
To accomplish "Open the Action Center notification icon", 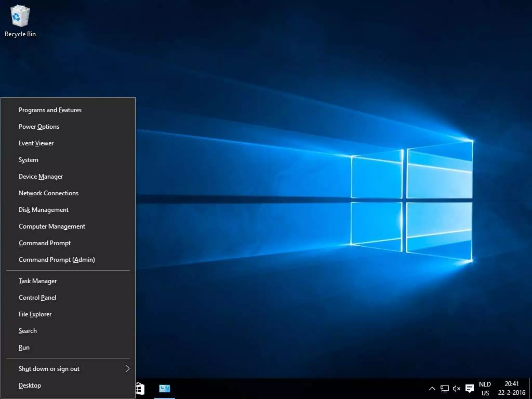I will pyautogui.click(x=469, y=389).
